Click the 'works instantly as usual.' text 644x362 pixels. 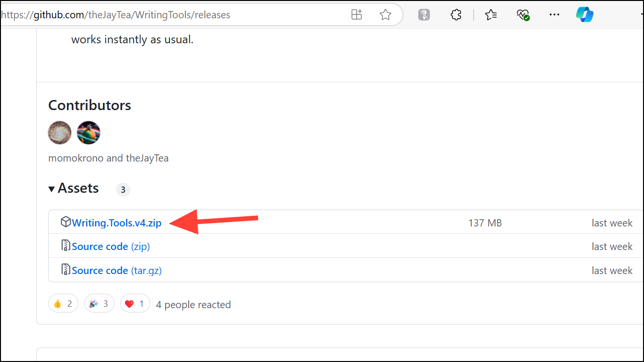pyautogui.click(x=132, y=39)
